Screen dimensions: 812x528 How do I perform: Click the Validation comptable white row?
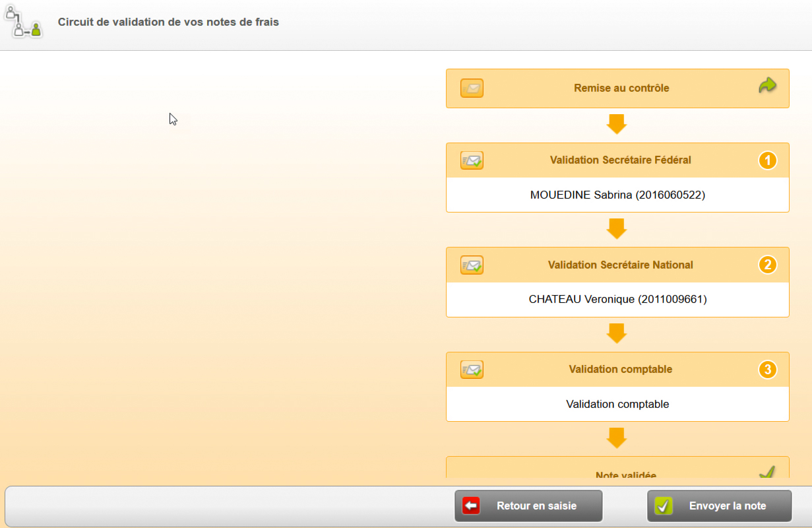(x=617, y=404)
